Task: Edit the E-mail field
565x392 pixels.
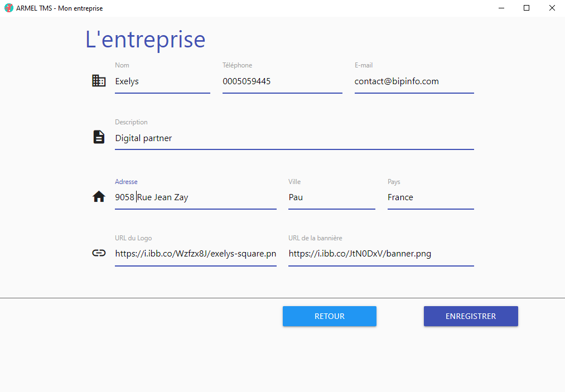Action: 414,81
